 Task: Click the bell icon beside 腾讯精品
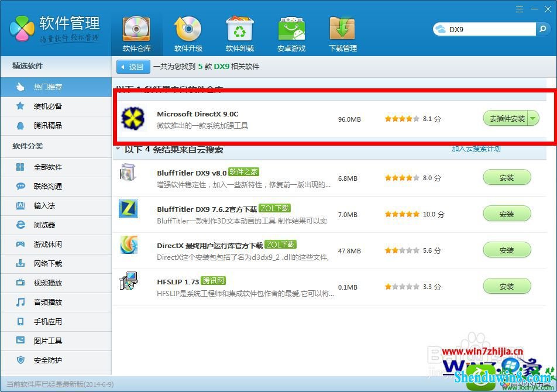(x=20, y=125)
